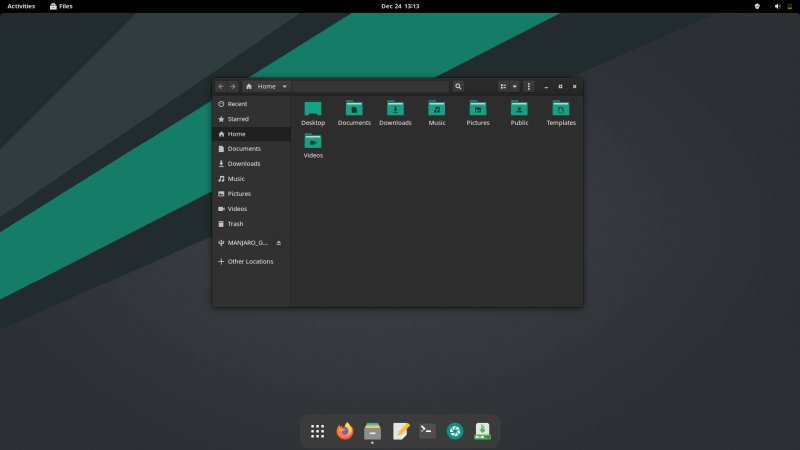Open Activities overview
This screenshot has width=800, height=450.
21,6
